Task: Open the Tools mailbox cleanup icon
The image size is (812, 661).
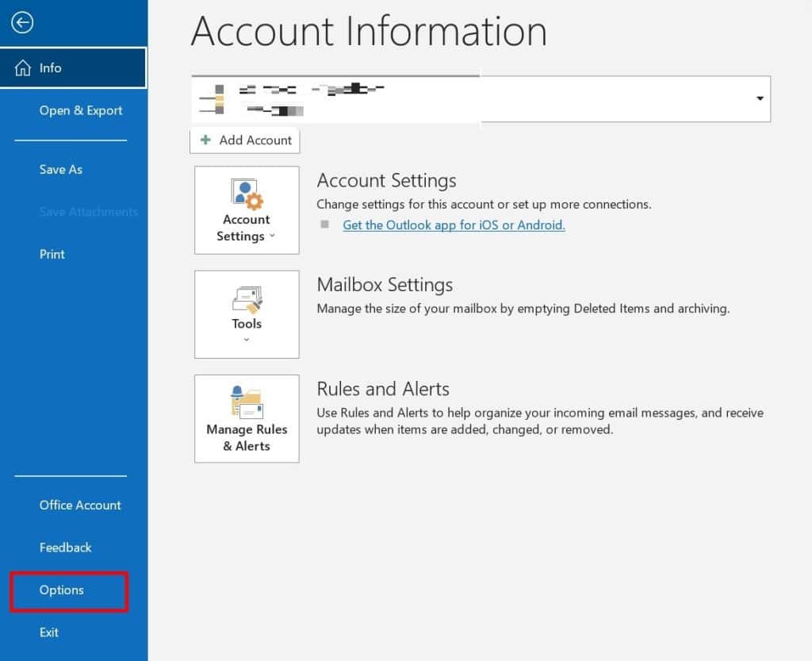Action: (x=246, y=298)
